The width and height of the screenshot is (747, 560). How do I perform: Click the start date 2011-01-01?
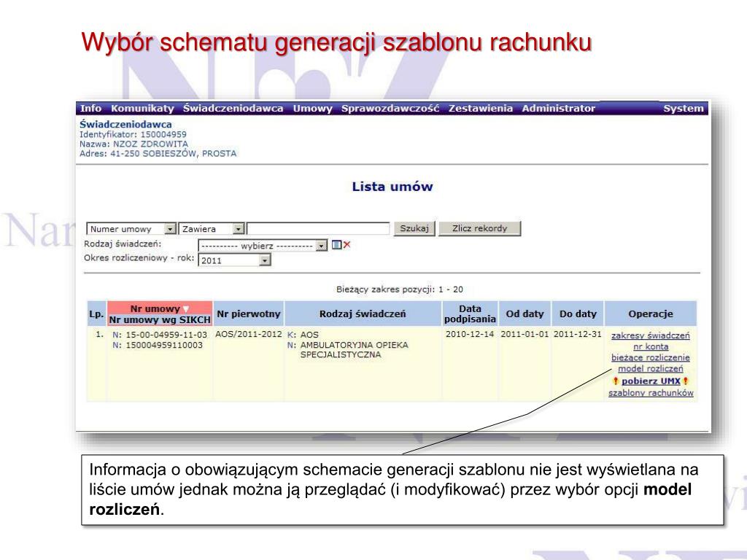point(525,334)
